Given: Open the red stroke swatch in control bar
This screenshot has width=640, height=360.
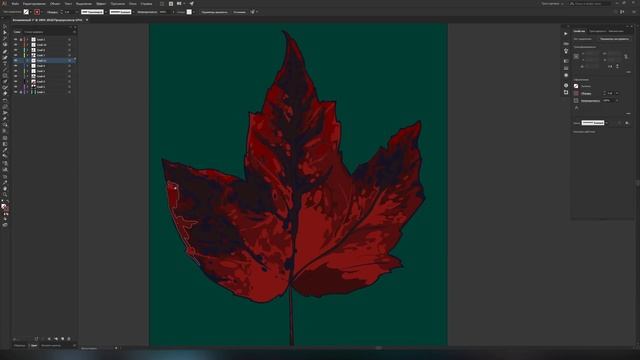Looking at the screenshot, I should (37, 12).
